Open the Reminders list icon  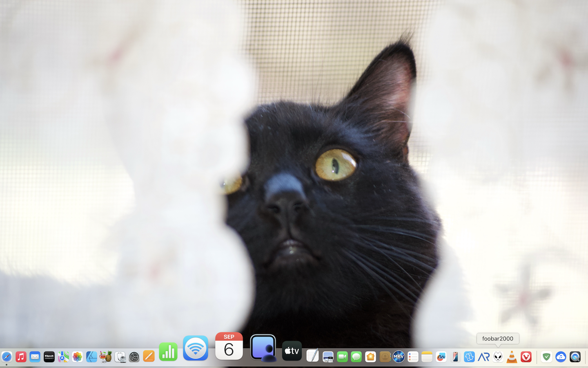(x=413, y=357)
